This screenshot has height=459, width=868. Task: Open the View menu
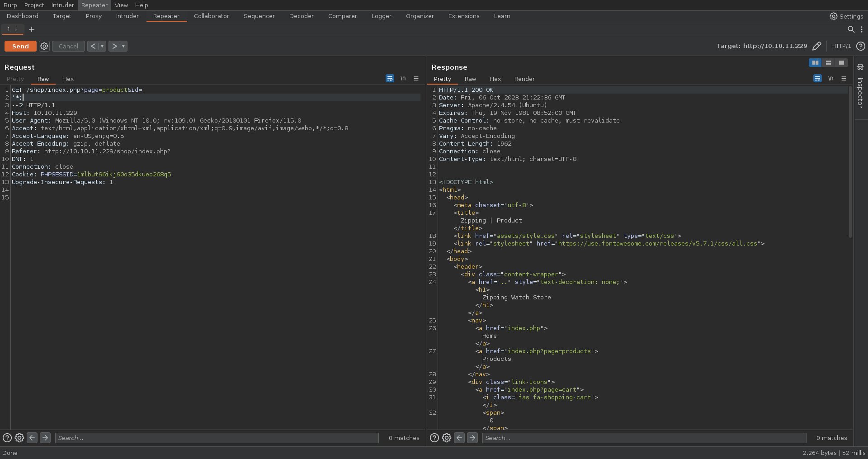(x=121, y=5)
